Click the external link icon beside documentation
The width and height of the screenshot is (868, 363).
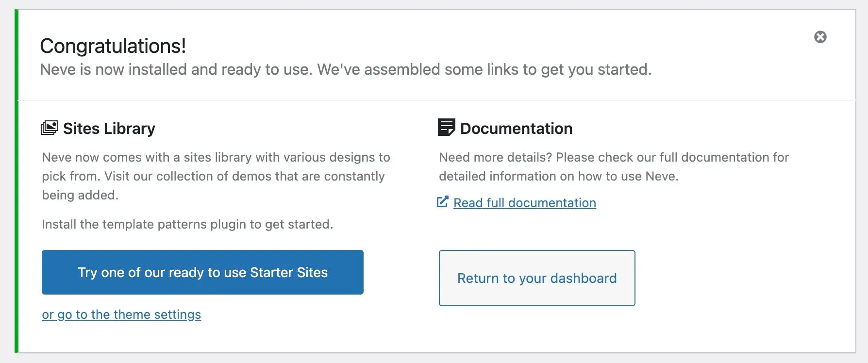[442, 202]
